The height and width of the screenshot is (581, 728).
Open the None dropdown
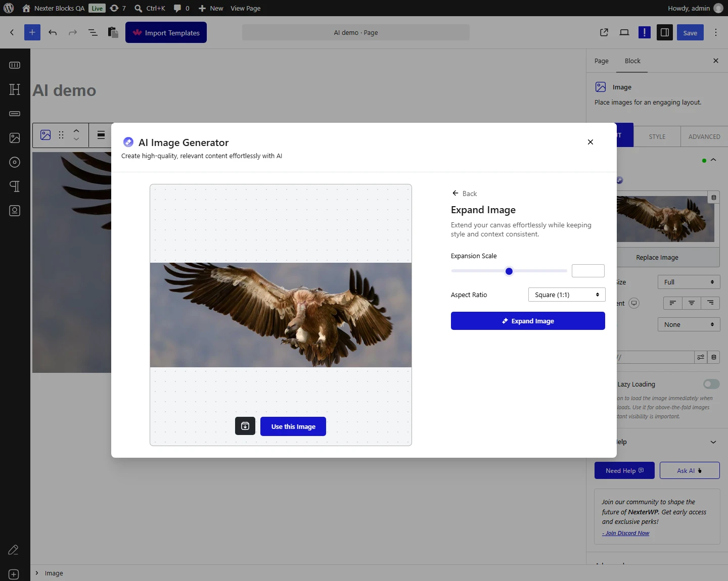coord(689,324)
